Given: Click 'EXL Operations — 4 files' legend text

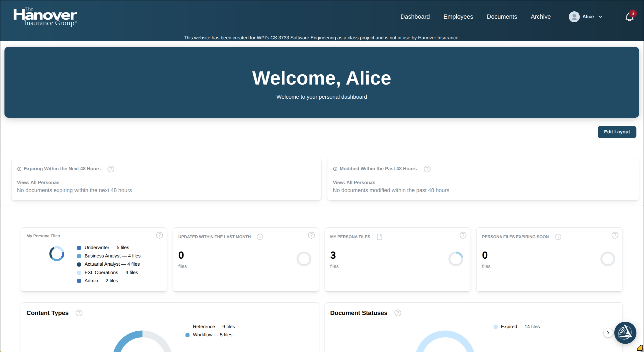Looking at the screenshot, I should click(x=111, y=272).
